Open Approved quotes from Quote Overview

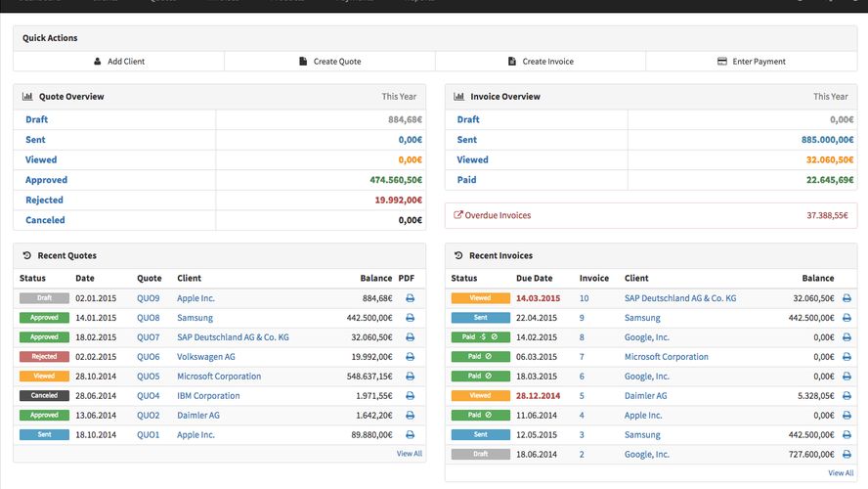tap(46, 180)
